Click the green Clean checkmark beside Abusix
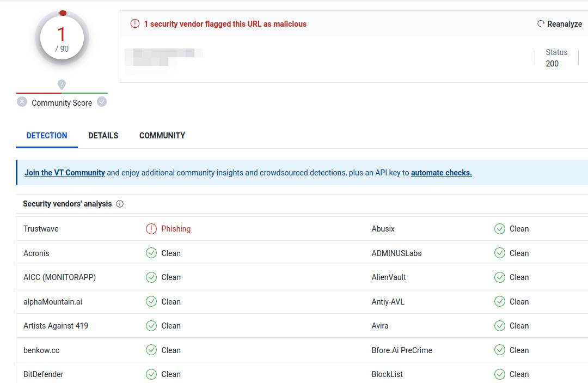Viewport: 588px width, 383px height. (500, 229)
